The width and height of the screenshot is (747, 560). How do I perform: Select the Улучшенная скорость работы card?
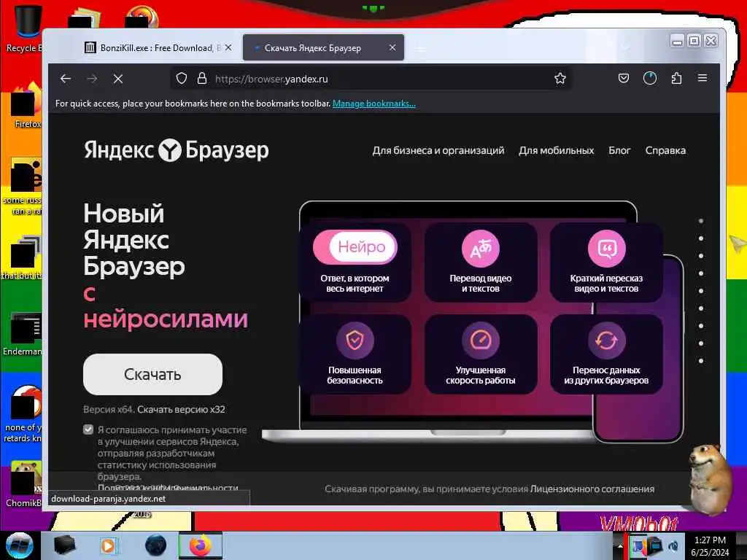(481, 354)
